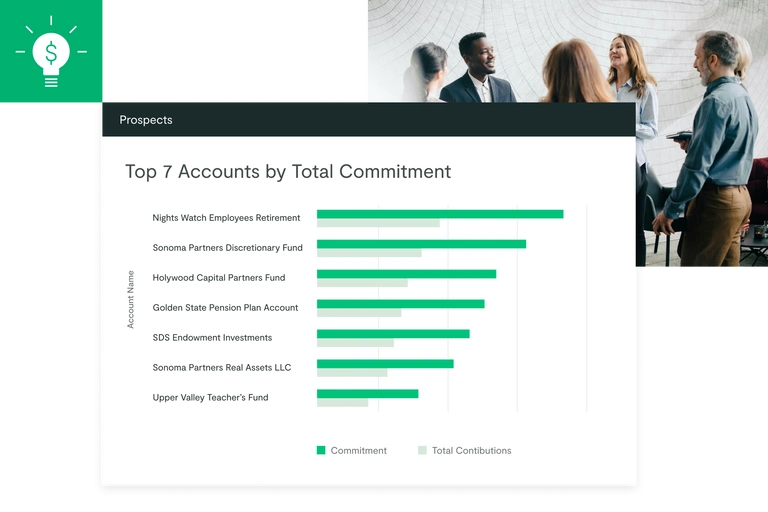Select the Upper Valley Teacher's Fund commitment bar
The width and height of the screenshot is (768, 512).
(x=367, y=393)
